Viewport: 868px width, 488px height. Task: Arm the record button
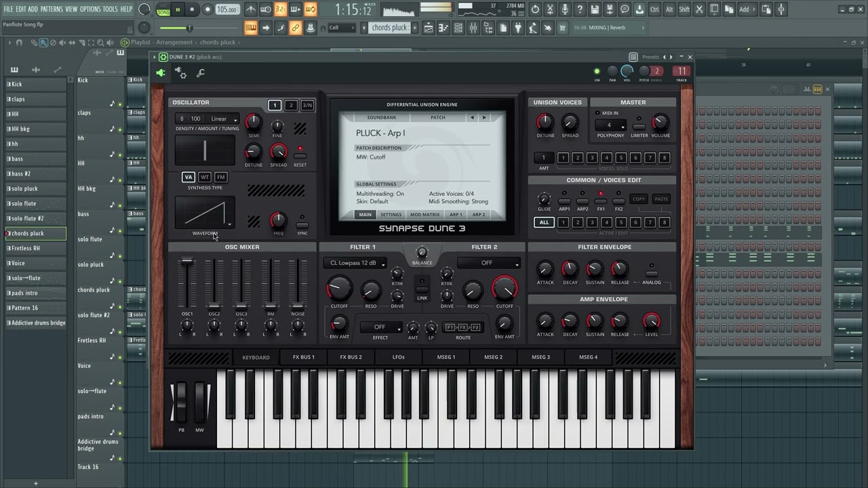coord(206,9)
